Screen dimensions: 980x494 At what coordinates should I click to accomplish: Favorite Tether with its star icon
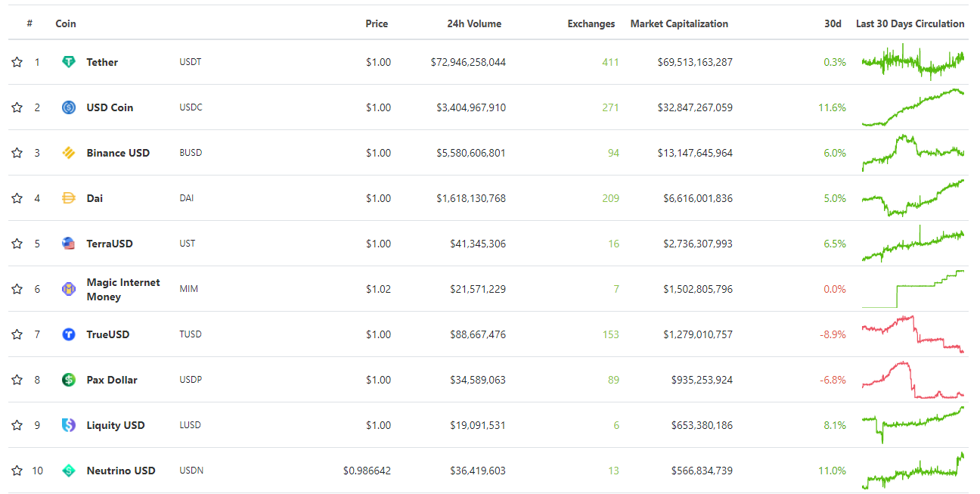click(x=17, y=62)
